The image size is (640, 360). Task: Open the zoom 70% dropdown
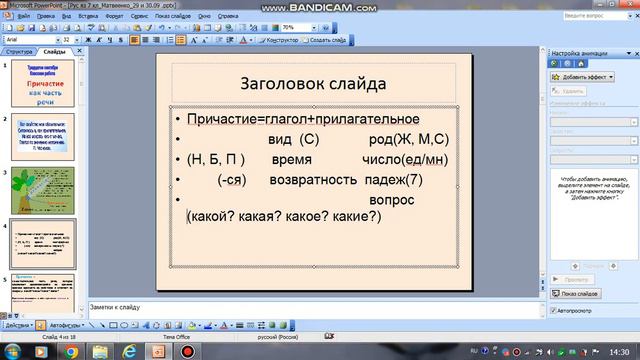click(313, 28)
